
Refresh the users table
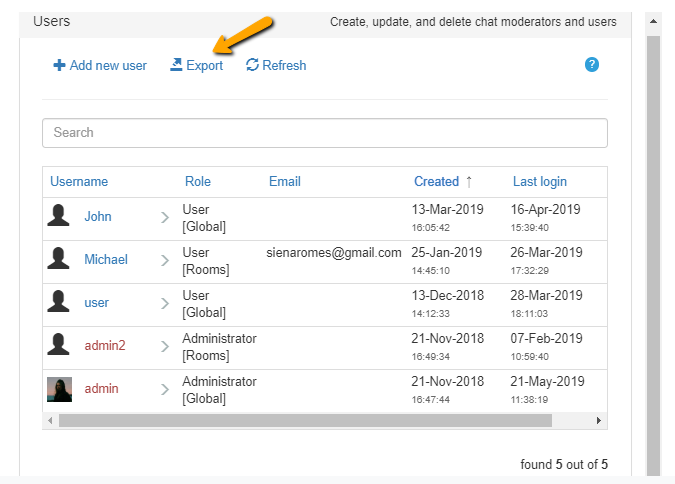click(276, 66)
